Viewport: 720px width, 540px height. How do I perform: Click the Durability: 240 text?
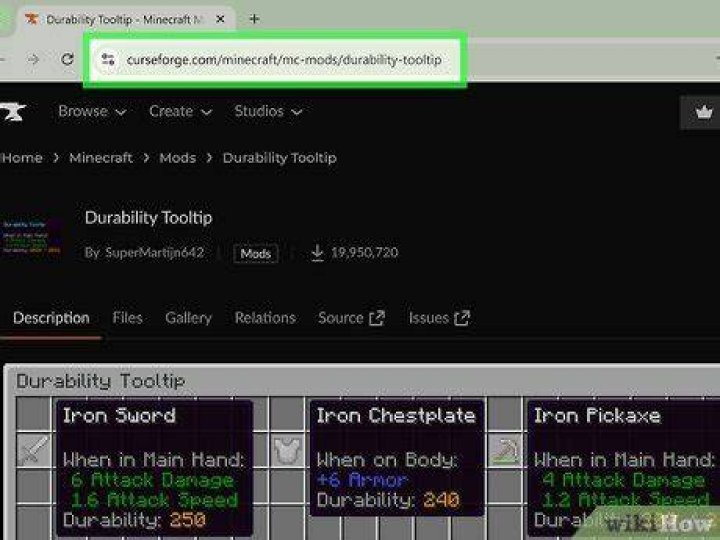tap(388, 500)
